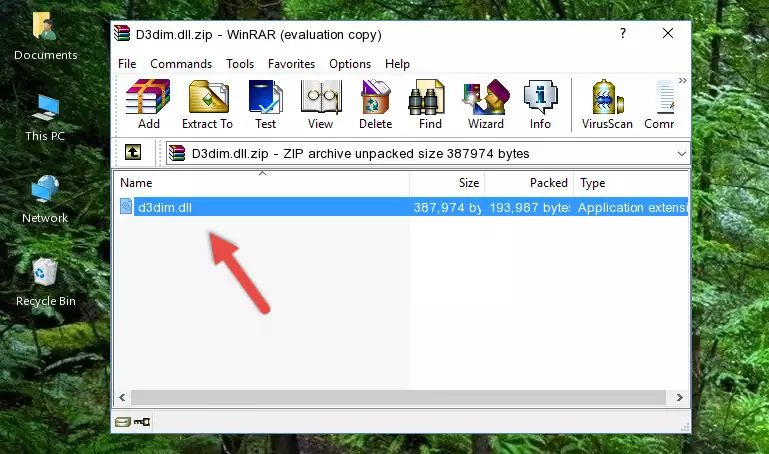769x454 pixels.
Task: Click the 387,974 size value
Action: 447,207
